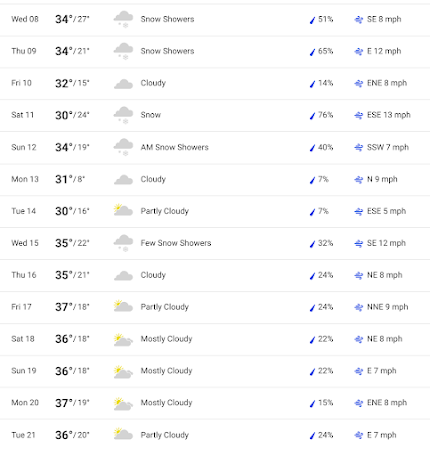Click the snow showers icon for Wed 08
430x456 pixels.
123,19
